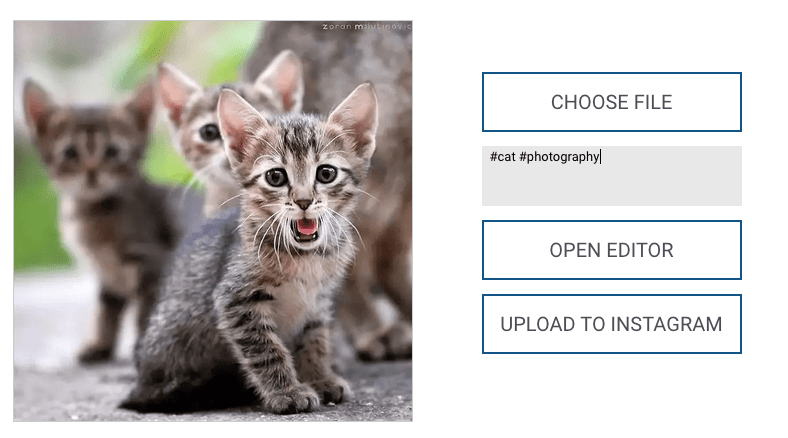Click the front kitten's open pink mouth

click(x=306, y=229)
